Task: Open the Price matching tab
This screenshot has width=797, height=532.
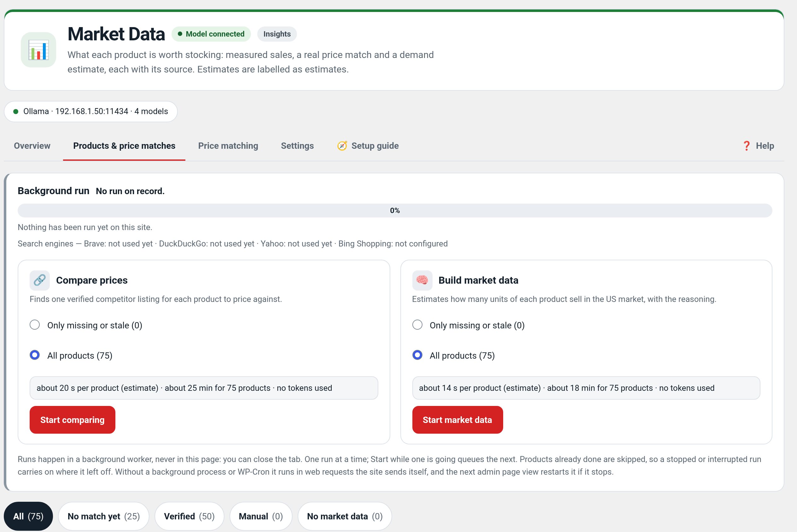Action: pyautogui.click(x=228, y=146)
